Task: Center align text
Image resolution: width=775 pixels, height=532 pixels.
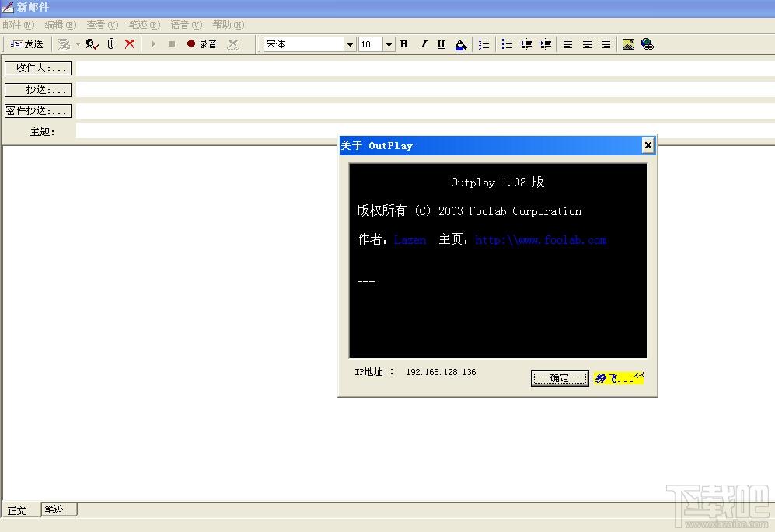Action: [587, 44]
